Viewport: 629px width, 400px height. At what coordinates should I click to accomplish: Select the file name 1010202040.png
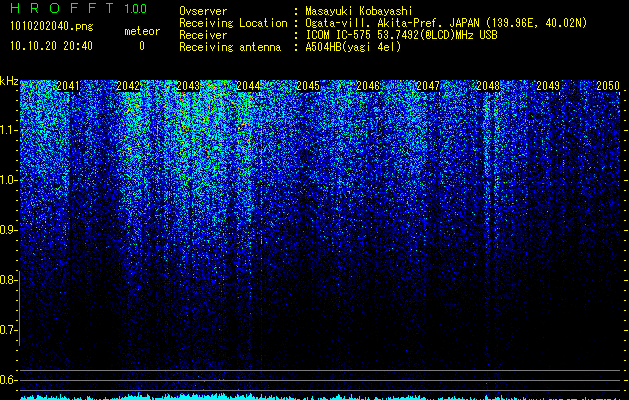click(x=52, y=27)
